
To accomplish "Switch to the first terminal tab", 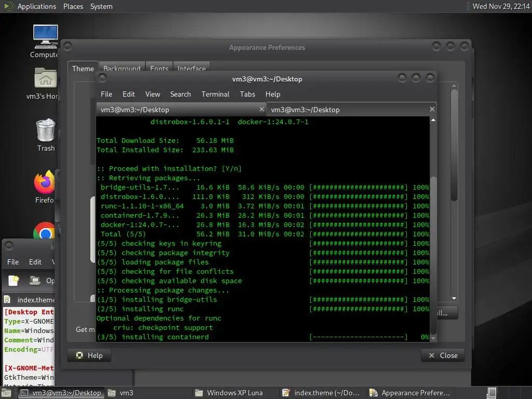I will tap(181, 110).
